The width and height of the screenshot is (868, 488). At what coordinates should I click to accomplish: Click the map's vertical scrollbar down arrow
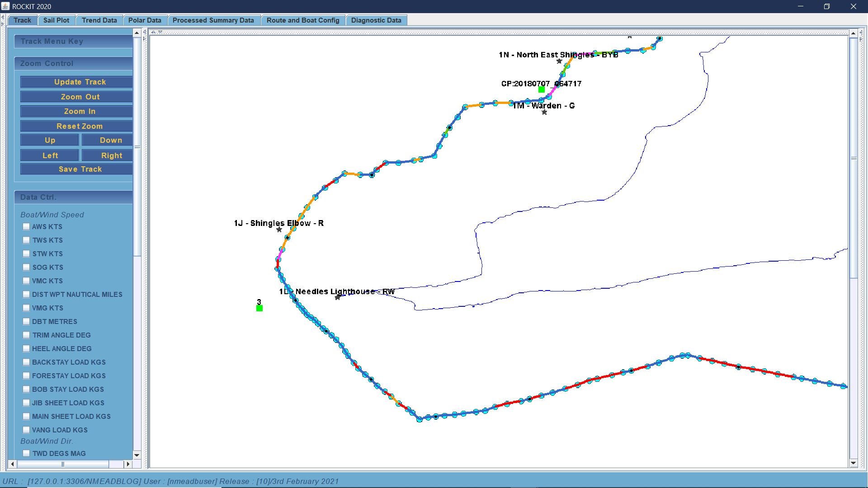pos(853,463)
